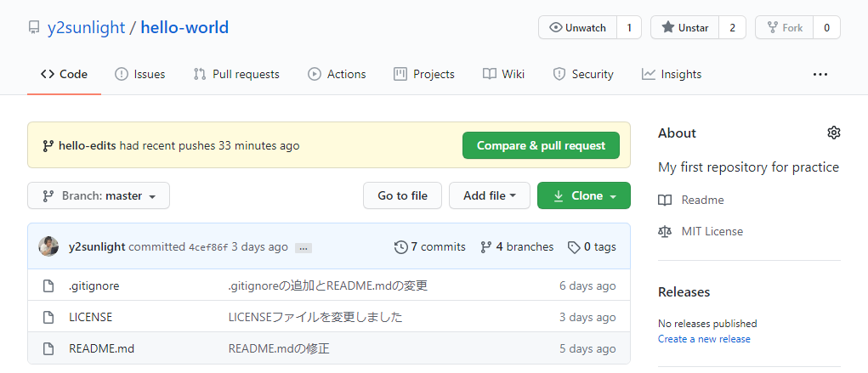Screen dimensions: 868x373
Task: Click the Compare & pull request button
Action: (x=541, y=145)
